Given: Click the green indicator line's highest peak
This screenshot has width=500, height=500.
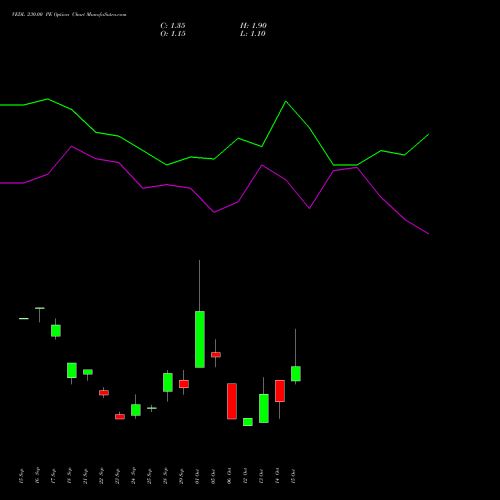Looking at the screenshot, I should click(48, 99).
